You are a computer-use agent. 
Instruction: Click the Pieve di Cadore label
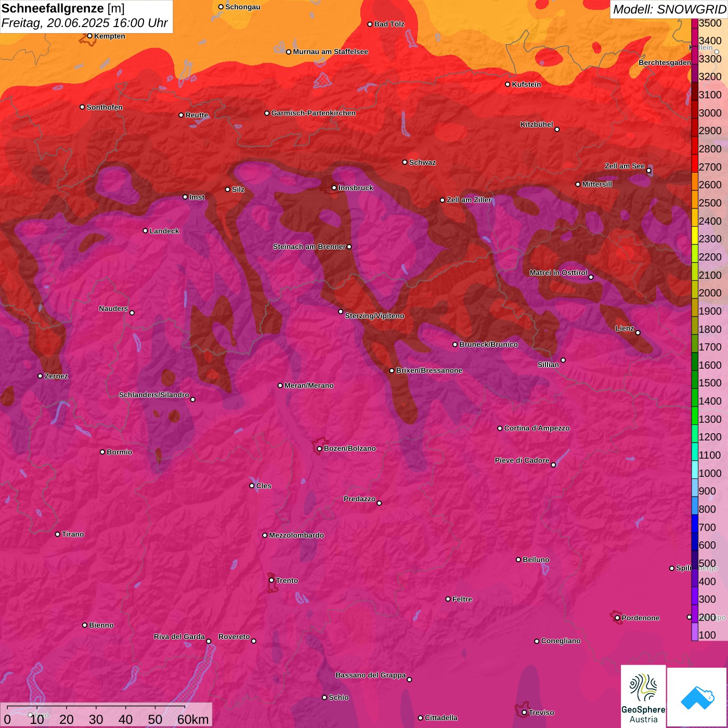coord(522,460)
